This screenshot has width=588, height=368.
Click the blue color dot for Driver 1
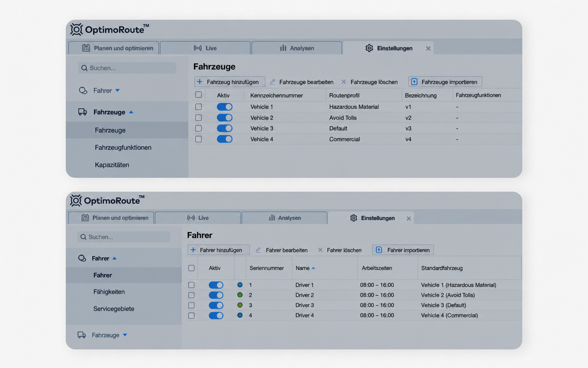click(x=240, y=285)
